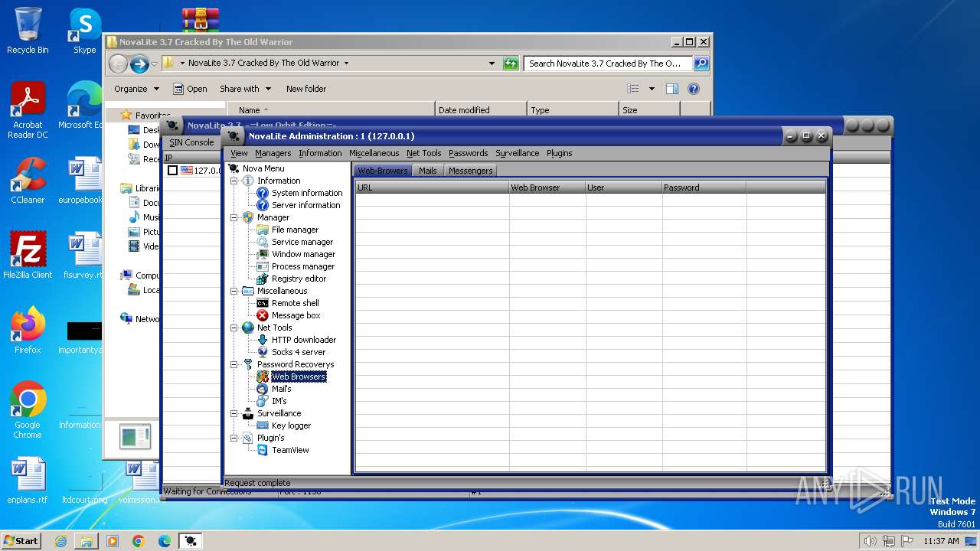Open Server information icon in Nova Menu
This screenshot has width=980, height=551.
pos(263,205)
